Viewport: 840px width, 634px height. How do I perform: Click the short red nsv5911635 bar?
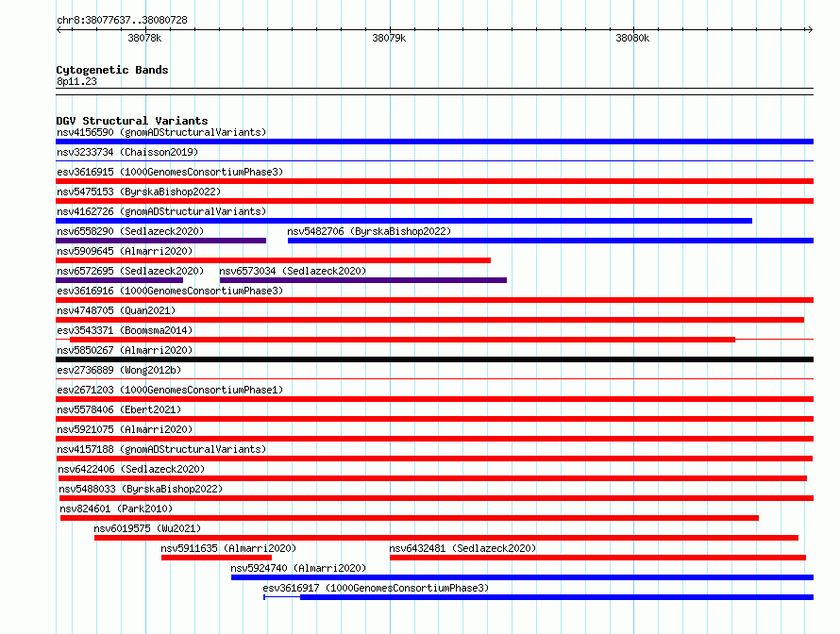(216, 558)
